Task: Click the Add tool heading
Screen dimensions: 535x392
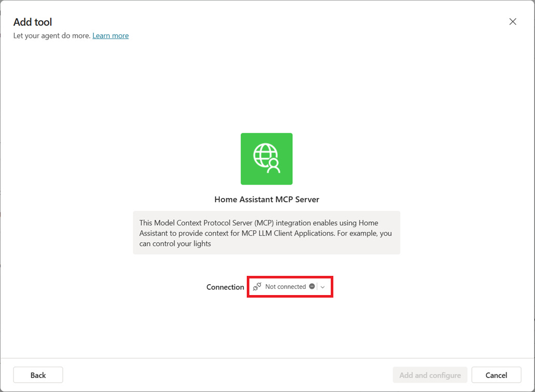Action: point(33,22)
